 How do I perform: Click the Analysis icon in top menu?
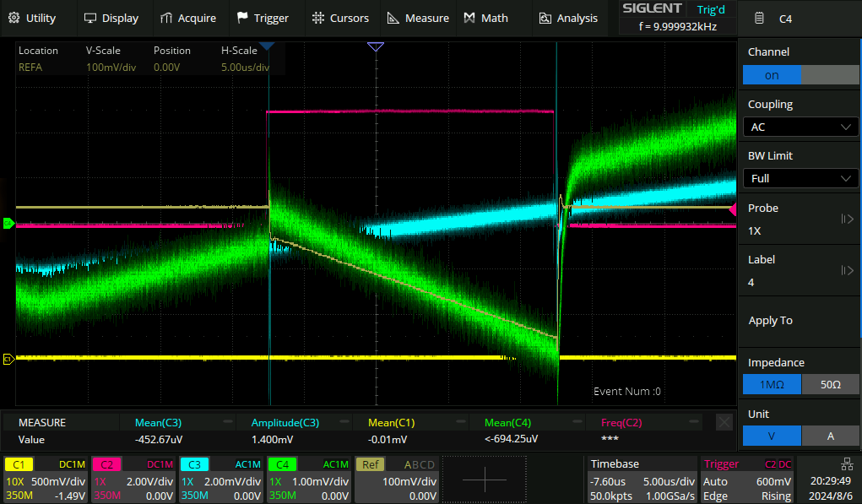[545, 18]
